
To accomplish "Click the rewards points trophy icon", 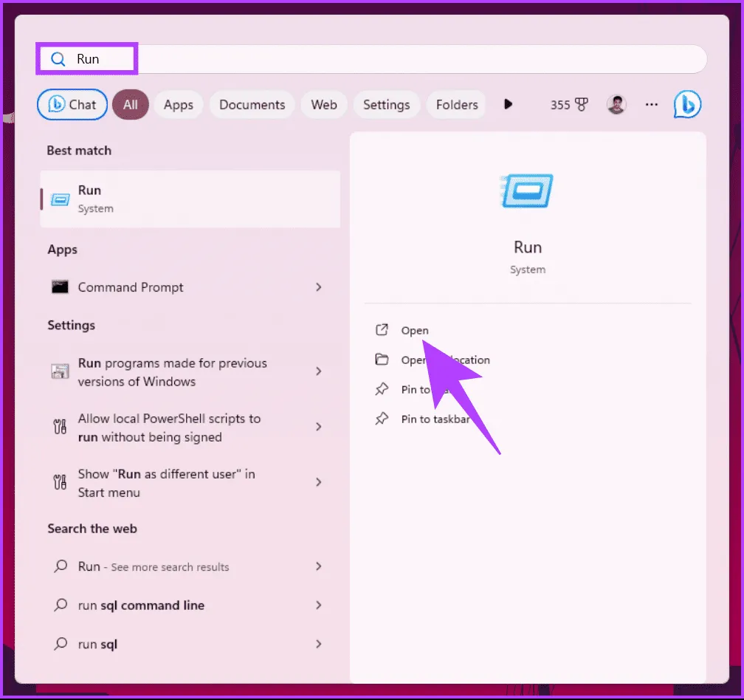I will click(582, 105).
